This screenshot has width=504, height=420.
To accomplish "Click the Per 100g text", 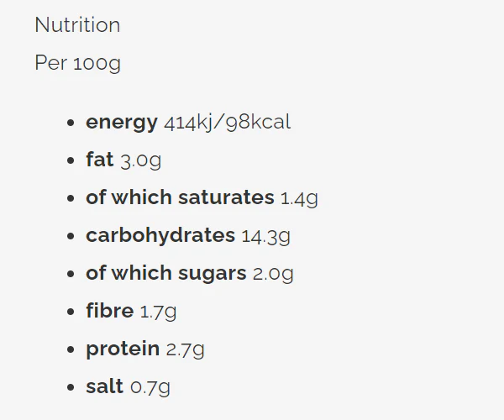I will (x=77, y=64).
